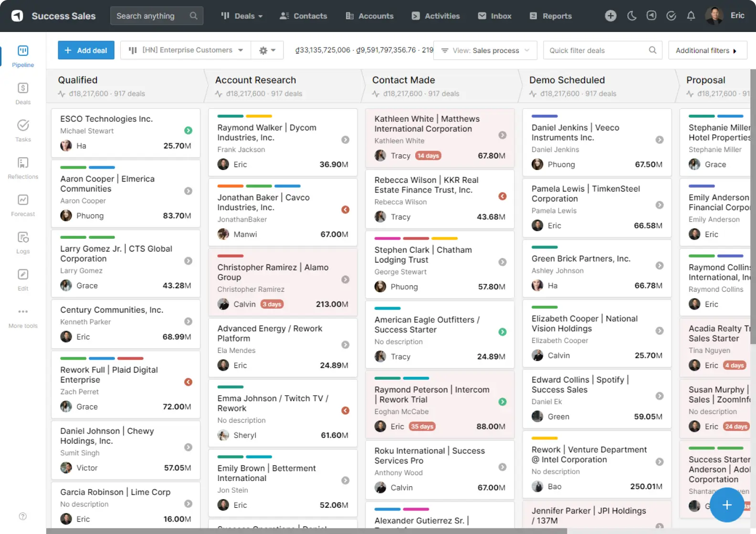
Task: Click the 14 days badge on Kathleen White card
Action: pyautogui.click(x=428, y=156)
